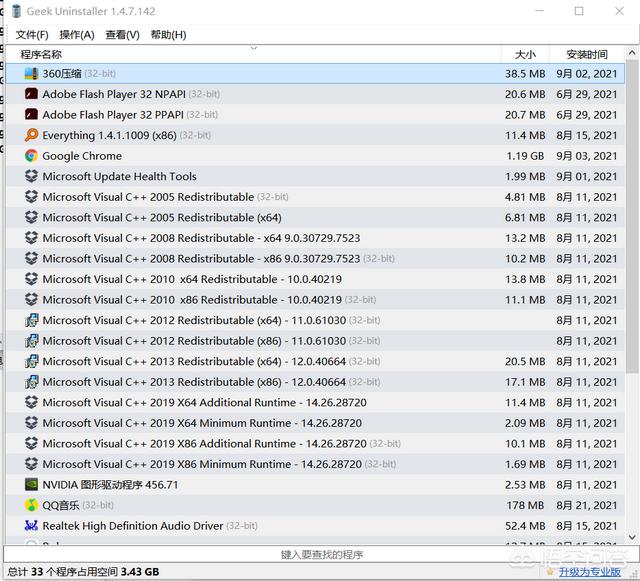Screen dimensions: 640x581
Task: Open the 操作(A) menu
Action: point(77,35)
